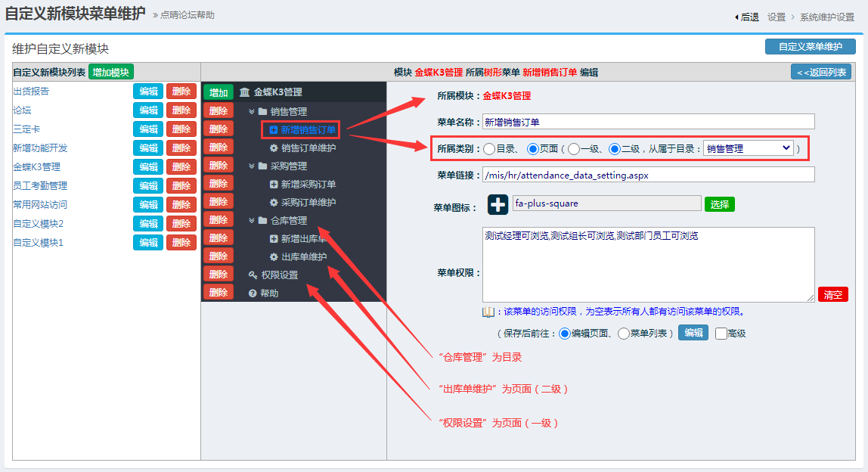This screenshot has width=868, height=472.
Task: Open the 从属于目录 销售管理 dropdown
Action: [x=749, y=148]
